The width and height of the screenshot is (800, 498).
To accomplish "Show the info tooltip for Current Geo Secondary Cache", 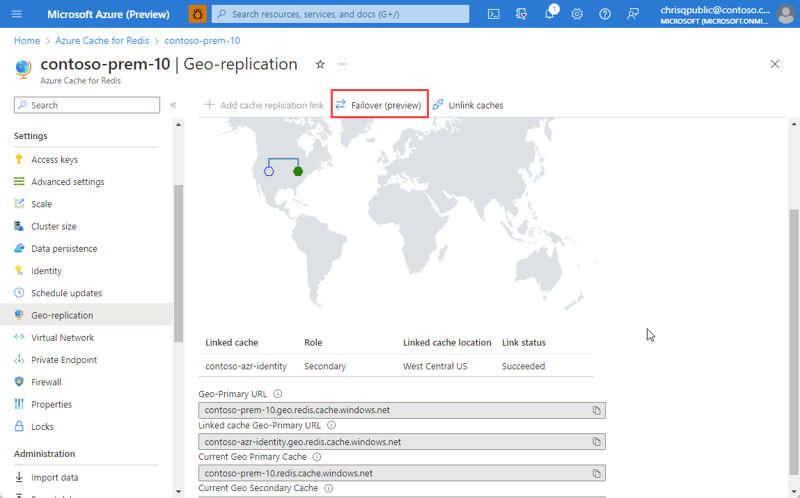I will coord(329,488).
